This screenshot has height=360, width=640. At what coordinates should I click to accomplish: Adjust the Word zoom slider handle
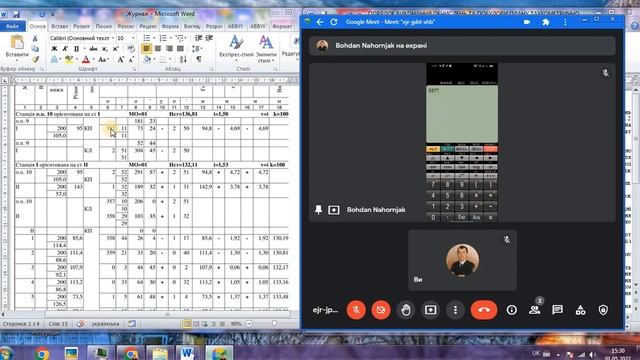274,324
